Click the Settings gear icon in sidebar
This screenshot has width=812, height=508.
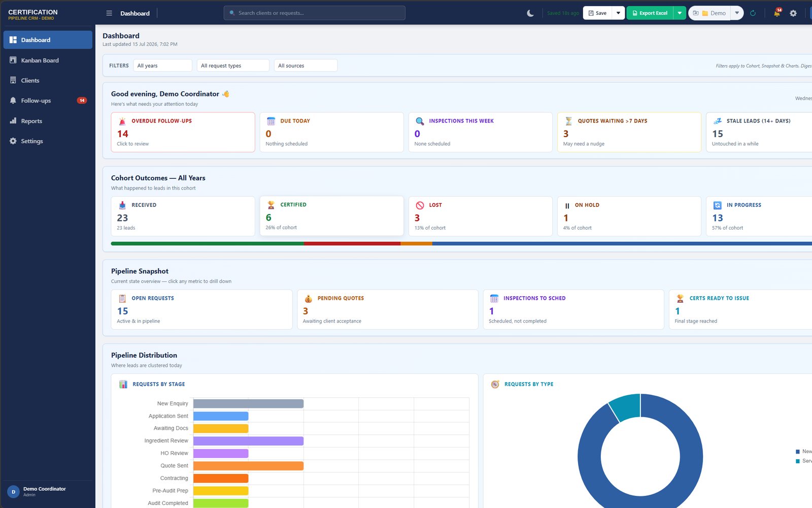point(13,141)
